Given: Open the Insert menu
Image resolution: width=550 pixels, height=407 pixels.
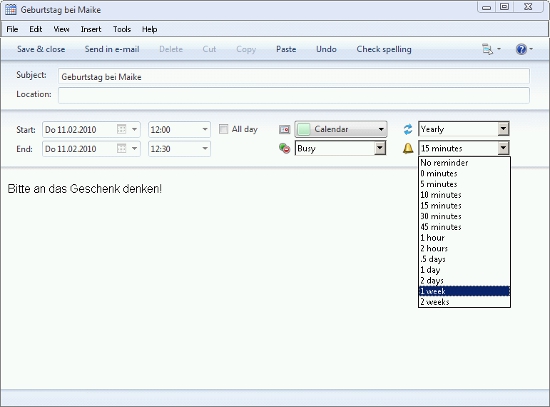Looking at the screenshot, I should (91, 29).
